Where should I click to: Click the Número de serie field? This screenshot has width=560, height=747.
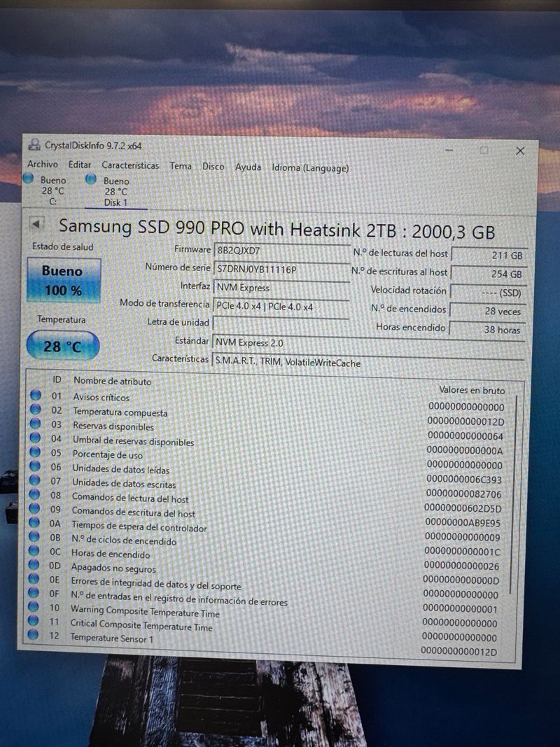(281, 270)
